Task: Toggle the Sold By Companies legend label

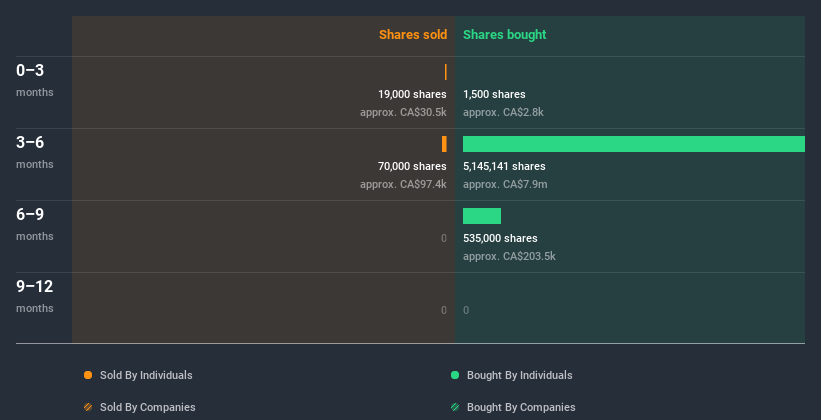Action: tap(148, 407)
